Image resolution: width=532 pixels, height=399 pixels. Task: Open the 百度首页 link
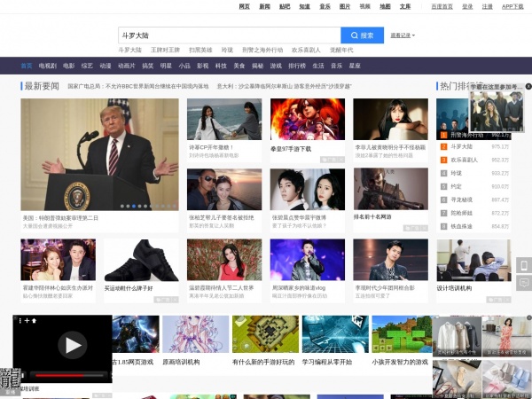pos(442,6)
